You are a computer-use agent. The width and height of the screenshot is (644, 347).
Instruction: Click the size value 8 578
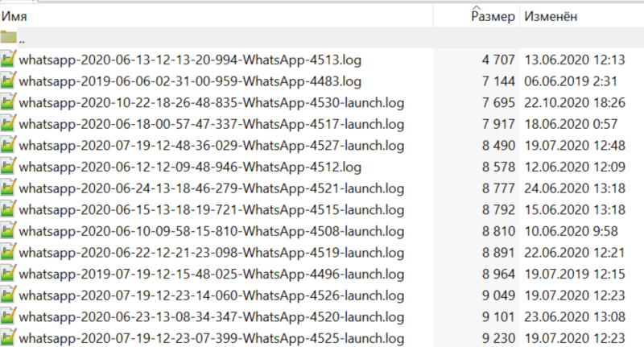click(498, 167)
